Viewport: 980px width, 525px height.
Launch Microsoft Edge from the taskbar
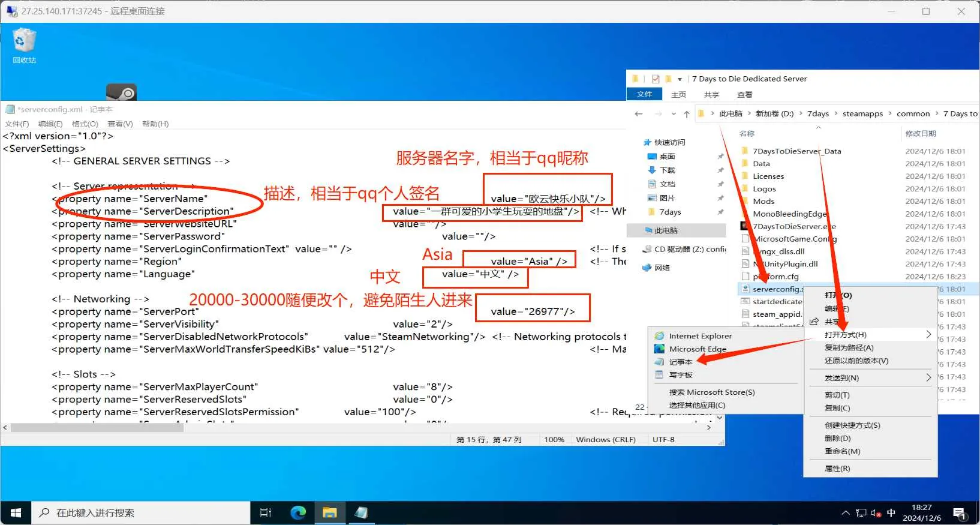click(298, 513)
